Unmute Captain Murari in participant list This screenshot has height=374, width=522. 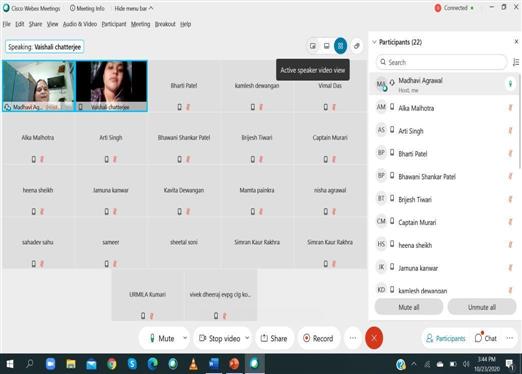click(x=510, y=222)
